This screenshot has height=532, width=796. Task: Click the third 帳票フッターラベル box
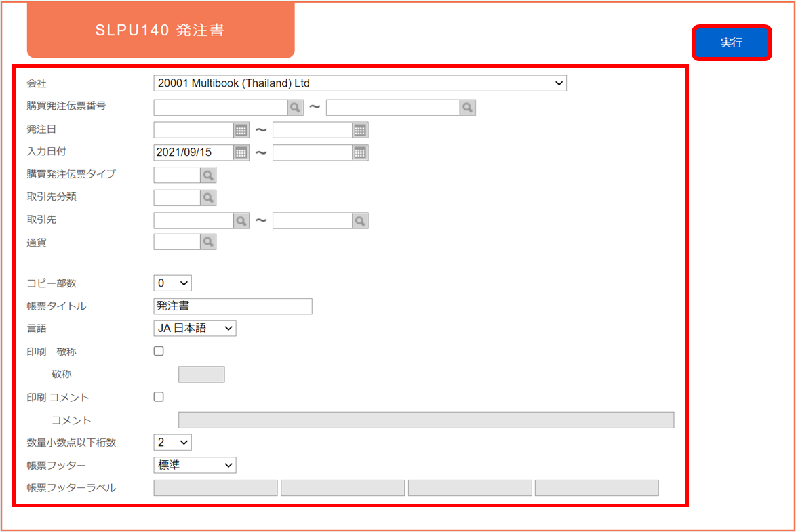[x=470, y=488]
